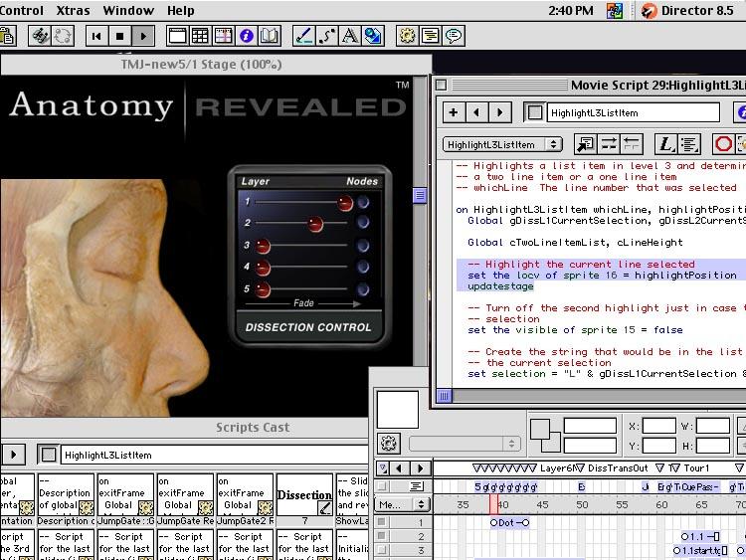746x560 pixels.
Task: Click the Comment lines icon in Script window
Action: [x=609, y=144]
